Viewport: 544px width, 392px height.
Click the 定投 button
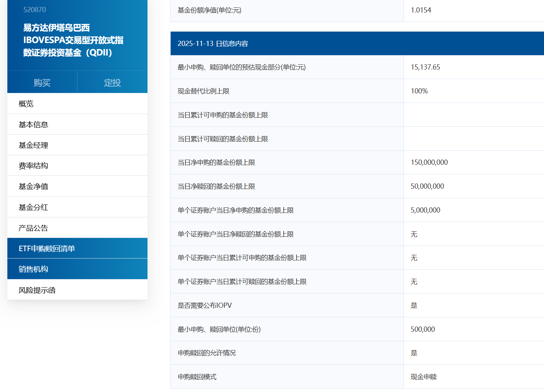coord(112,83)
